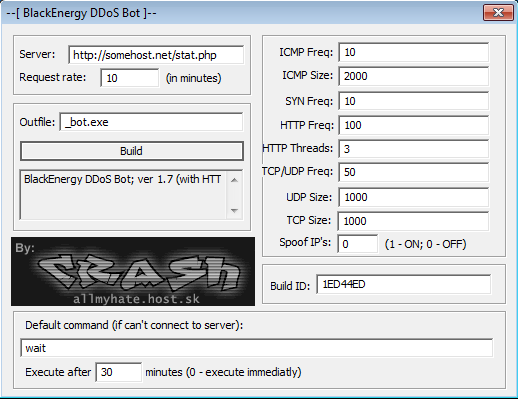518x399 pixels.
Task: Click the ICMP Freq input field
Action: [x=413, y=52]
